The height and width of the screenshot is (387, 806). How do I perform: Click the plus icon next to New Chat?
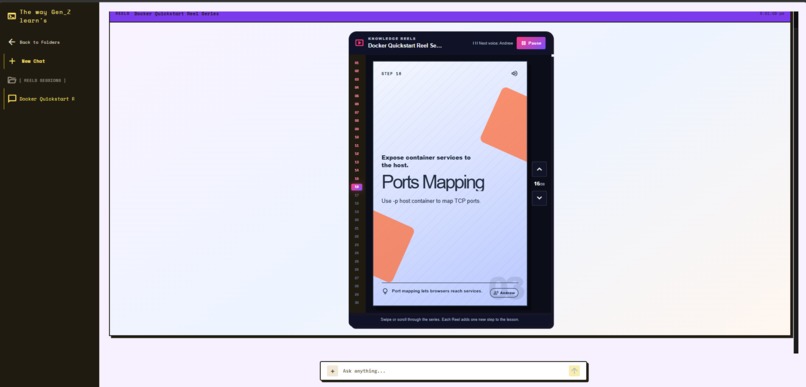pos(12,61)
